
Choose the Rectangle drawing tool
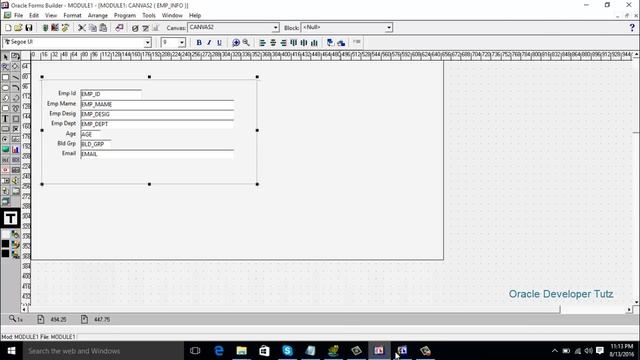pyautogui.click(x=5, y=77)
